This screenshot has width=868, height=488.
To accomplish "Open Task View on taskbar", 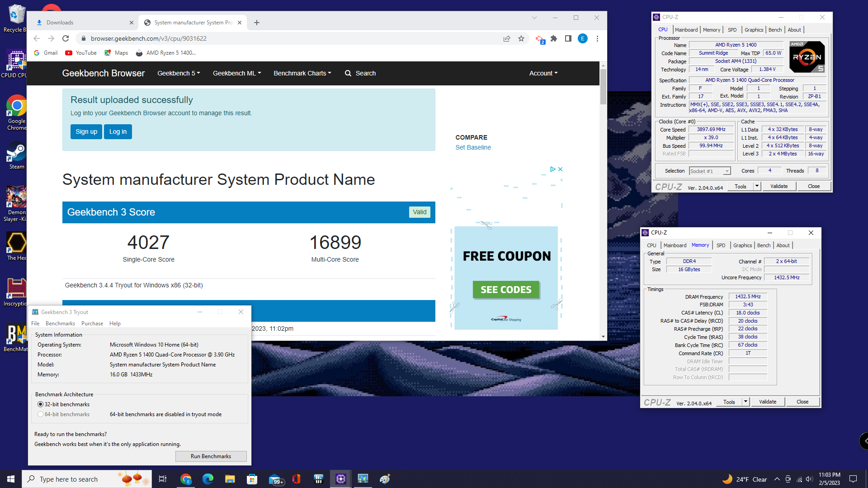I will (x=163, y=479).
